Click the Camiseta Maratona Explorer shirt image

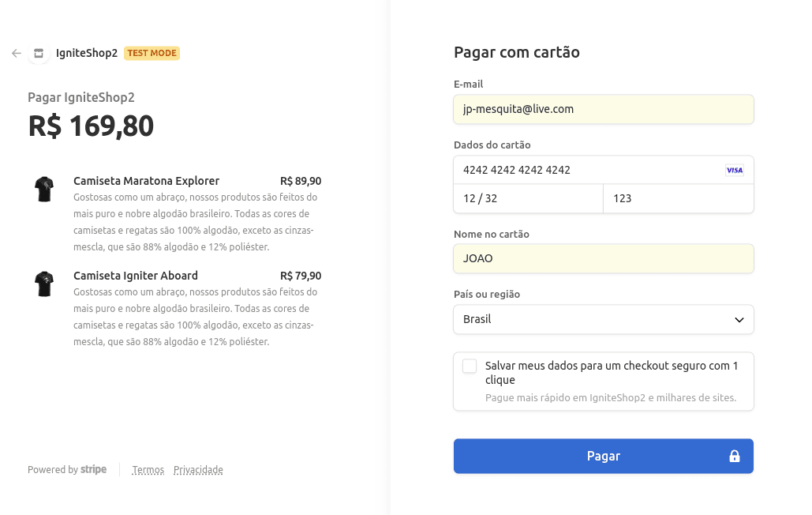click(44, 189)
